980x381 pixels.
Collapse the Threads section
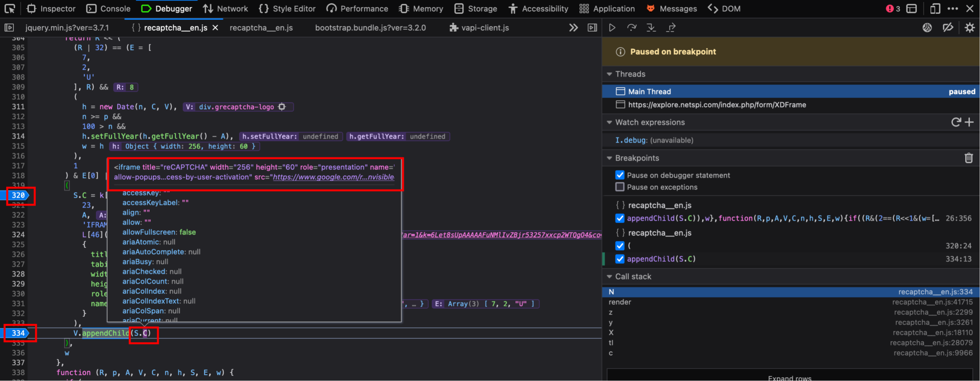[610, 74]
